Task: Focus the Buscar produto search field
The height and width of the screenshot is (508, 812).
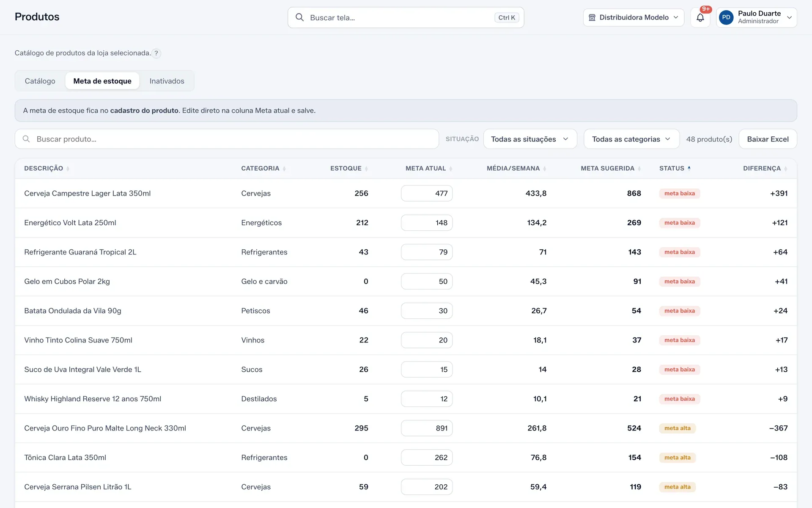Action: click(x=227, y=139)
